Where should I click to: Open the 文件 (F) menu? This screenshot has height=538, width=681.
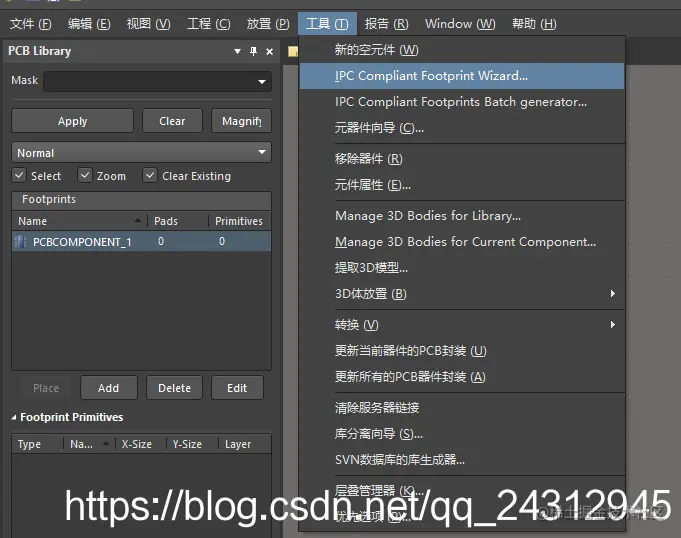(x=30, y=23)
